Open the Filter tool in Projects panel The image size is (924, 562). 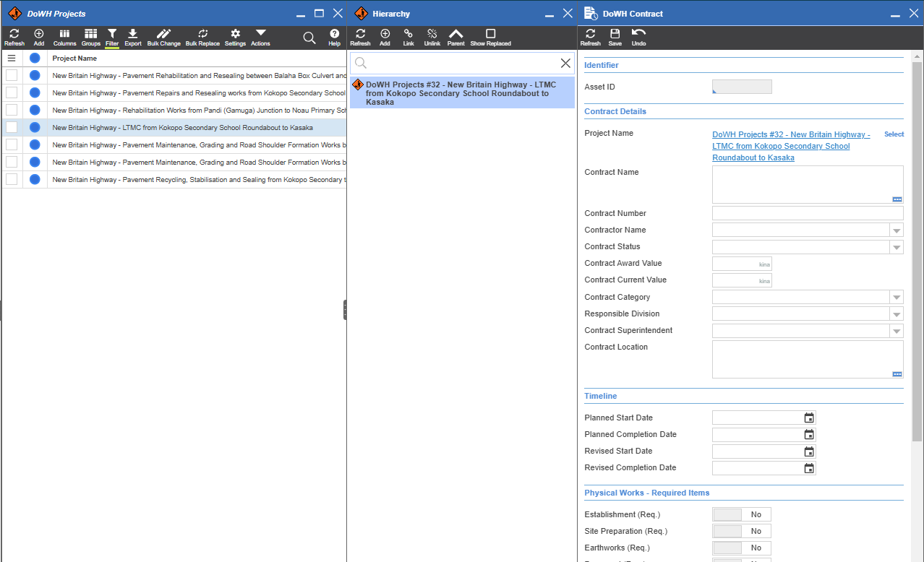coord(112,37)
